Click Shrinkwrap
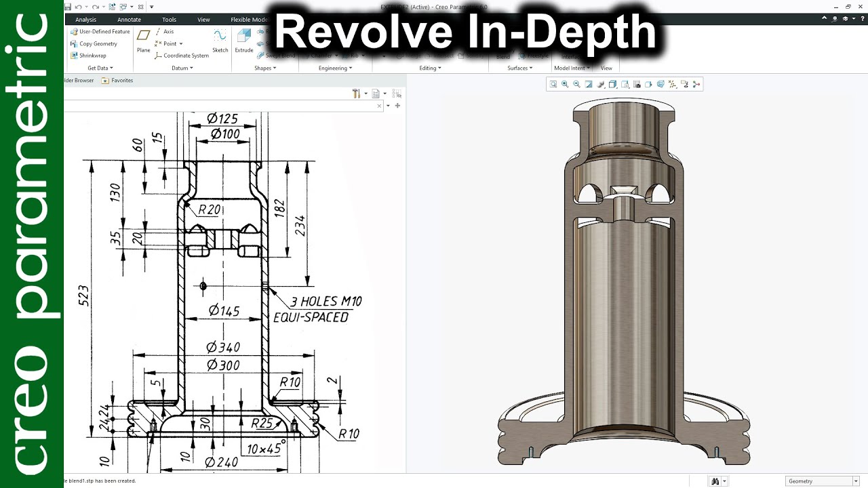 point(88,56)
